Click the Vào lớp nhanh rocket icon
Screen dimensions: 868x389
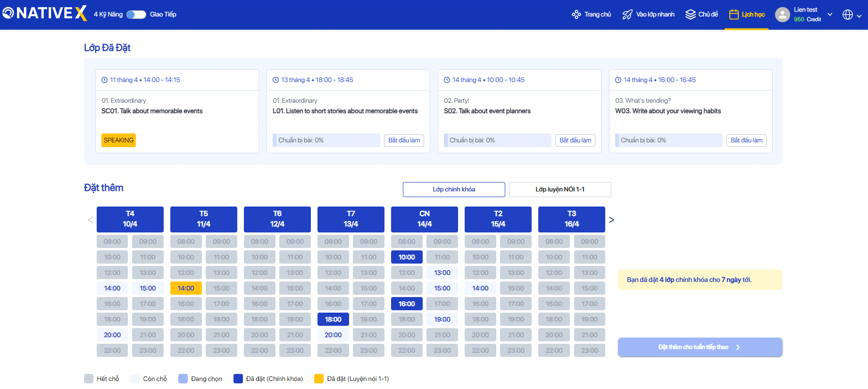[x=627, y=15]
